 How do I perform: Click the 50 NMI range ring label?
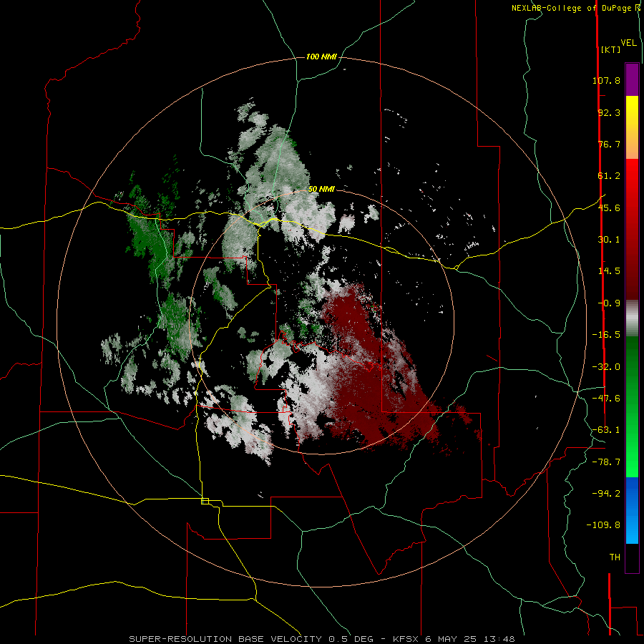pyautogui.click(x=321, y=190)
